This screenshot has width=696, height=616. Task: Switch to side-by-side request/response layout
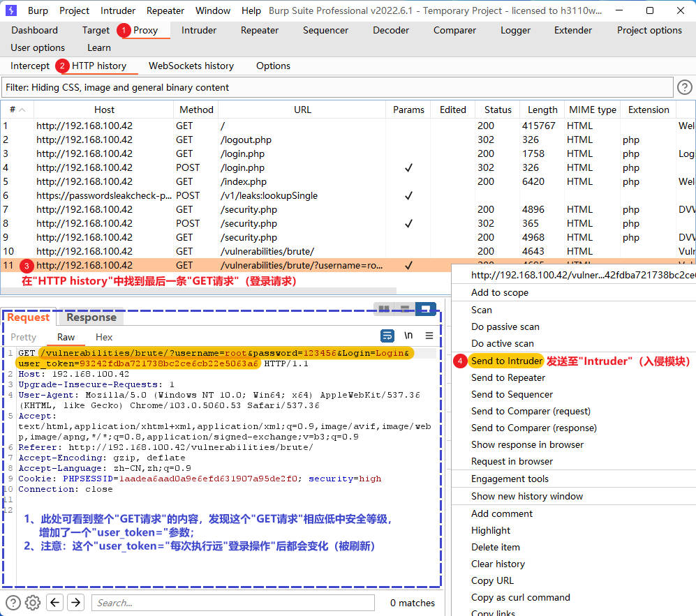(x=385, y=309)
